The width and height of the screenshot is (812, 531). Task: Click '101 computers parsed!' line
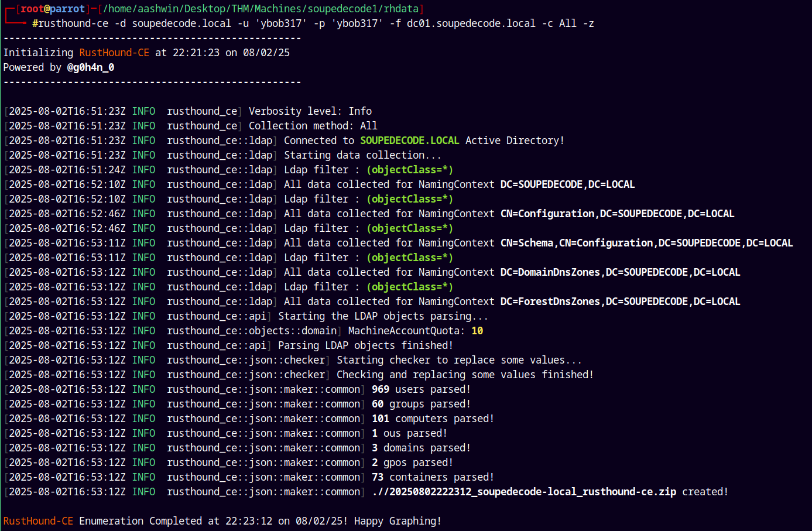[433, 419]
